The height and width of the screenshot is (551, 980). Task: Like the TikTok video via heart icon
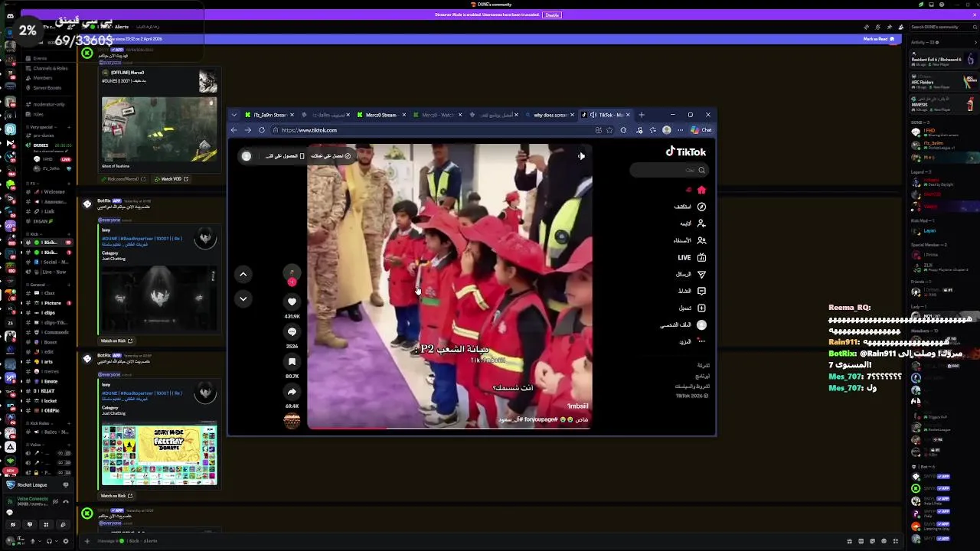292,302
